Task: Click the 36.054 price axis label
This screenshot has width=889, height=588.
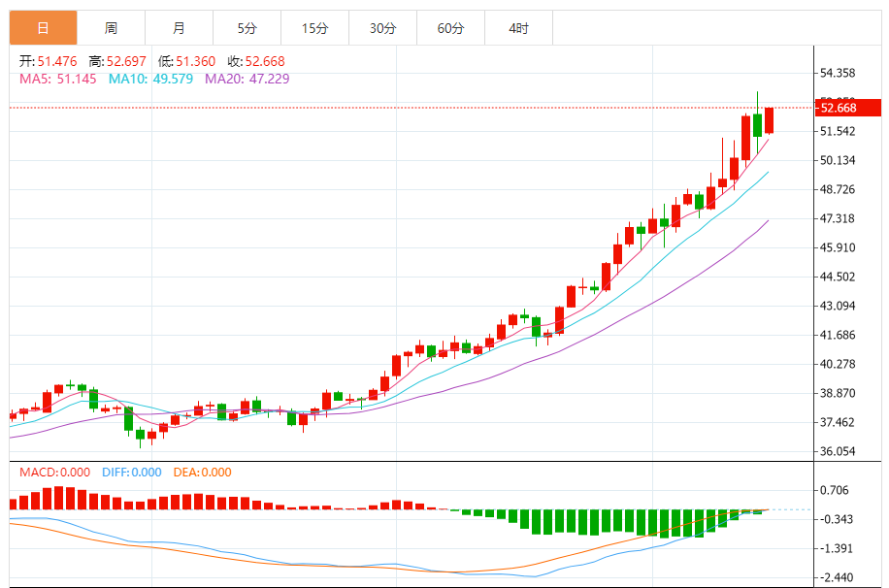Action: (x=837, y=451)
